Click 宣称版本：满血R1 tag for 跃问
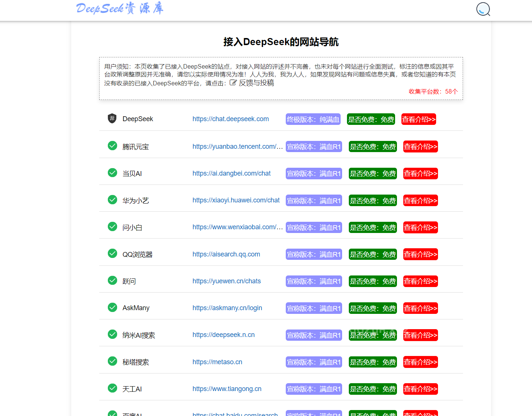532x416 pixels. tap(314, 281)
